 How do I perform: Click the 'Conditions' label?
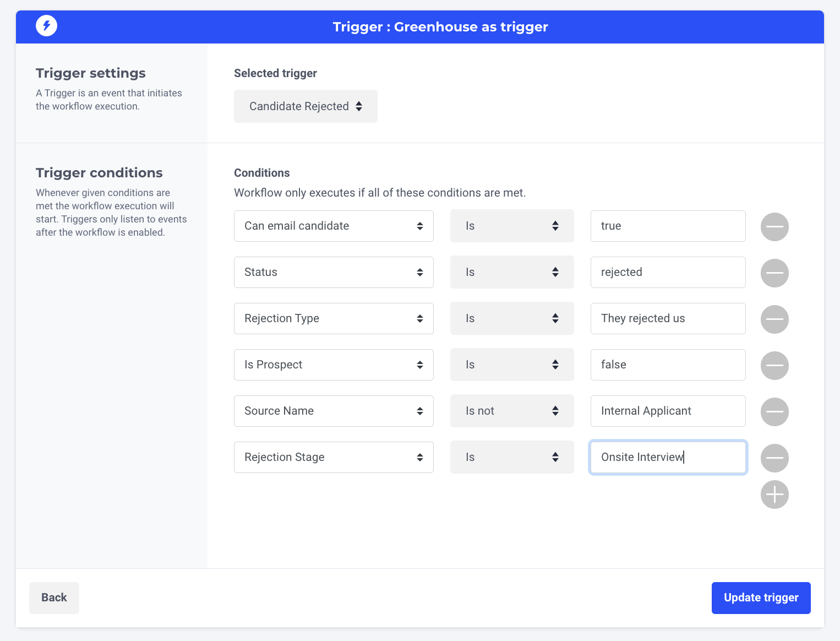click(x=262, y=173)
